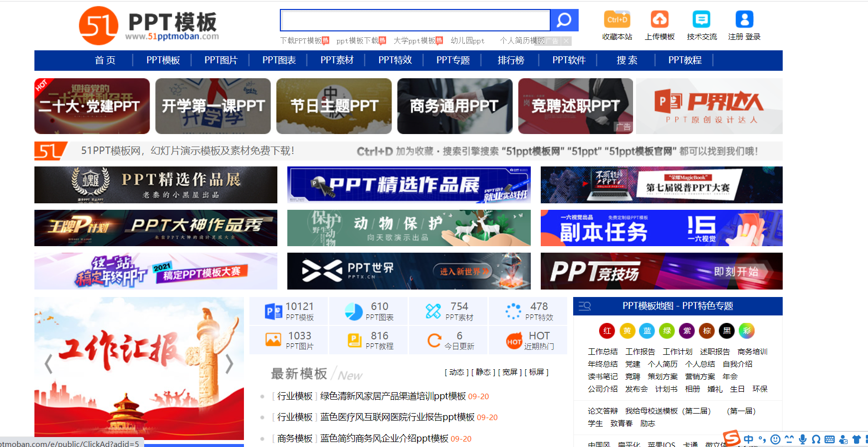Click the magnifier search button
Screen dimensions: 868x447
click(x=564, y=20)
